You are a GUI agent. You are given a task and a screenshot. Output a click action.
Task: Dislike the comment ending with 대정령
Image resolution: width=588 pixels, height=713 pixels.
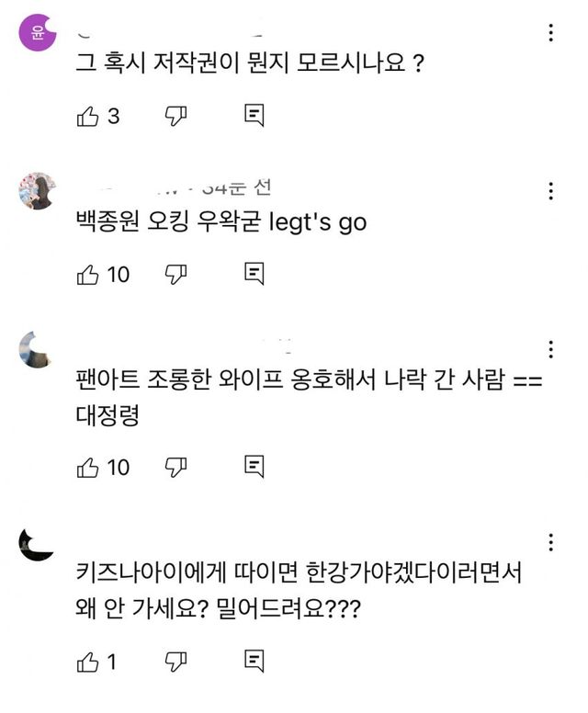click(175, 468)
